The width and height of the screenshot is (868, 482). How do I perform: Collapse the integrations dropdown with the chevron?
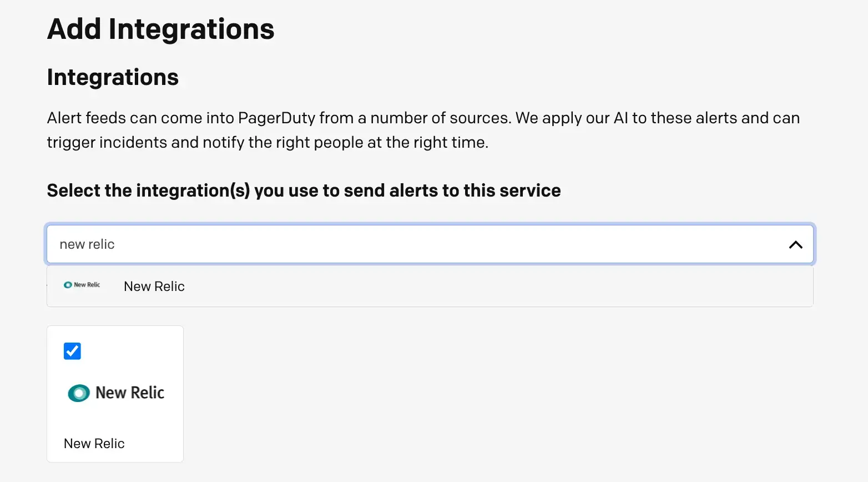(x=795, y=244)
